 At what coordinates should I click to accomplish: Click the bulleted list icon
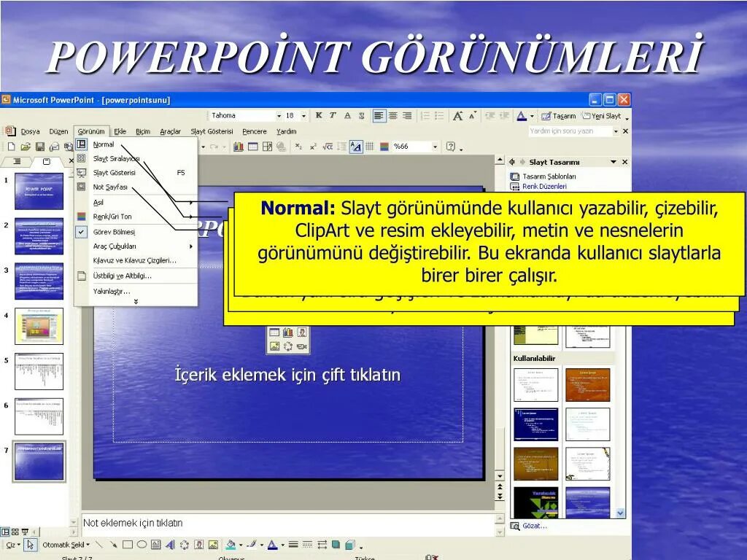[x=439, y=116]
